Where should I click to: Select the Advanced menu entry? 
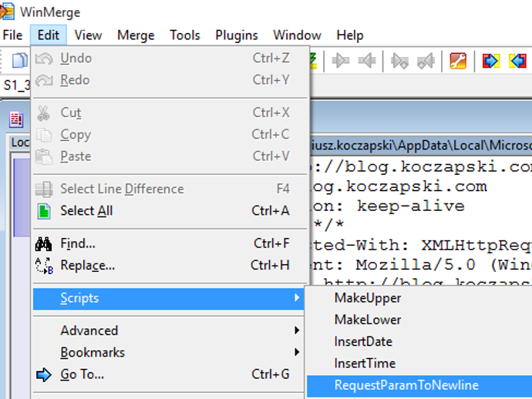point(168,330)
